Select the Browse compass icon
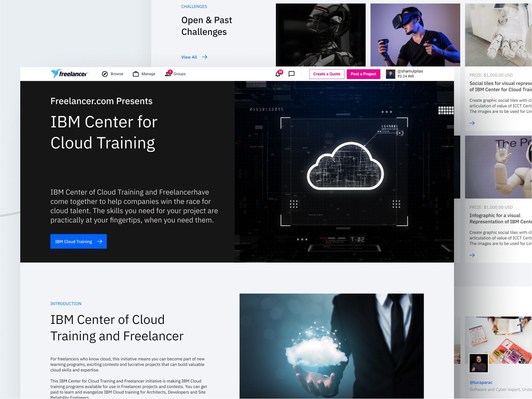 coord(105,74)
